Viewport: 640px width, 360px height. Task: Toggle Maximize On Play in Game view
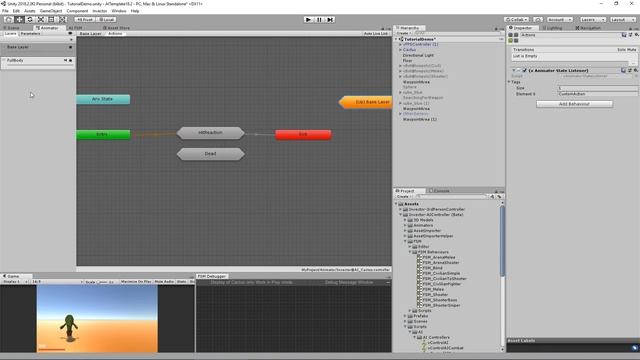136,282
